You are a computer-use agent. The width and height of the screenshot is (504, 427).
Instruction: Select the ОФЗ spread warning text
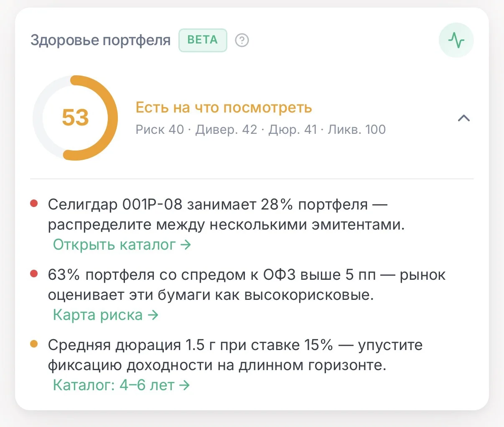(x=247, y=285)
